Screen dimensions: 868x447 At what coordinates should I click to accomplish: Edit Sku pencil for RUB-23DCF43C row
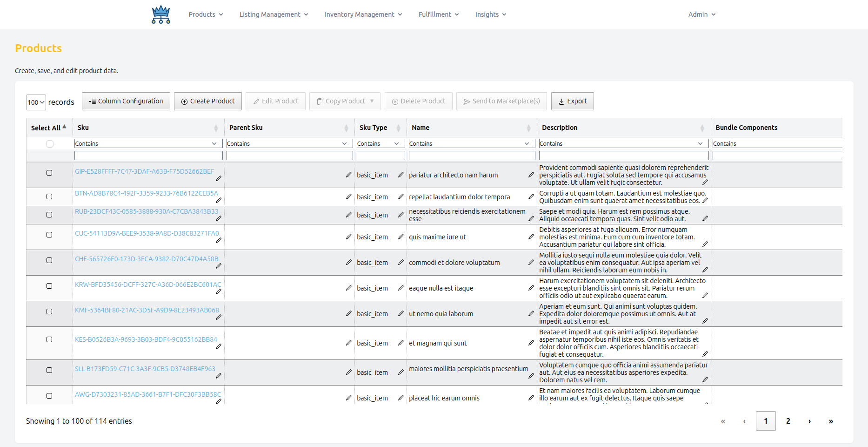[x=219, y=218]
